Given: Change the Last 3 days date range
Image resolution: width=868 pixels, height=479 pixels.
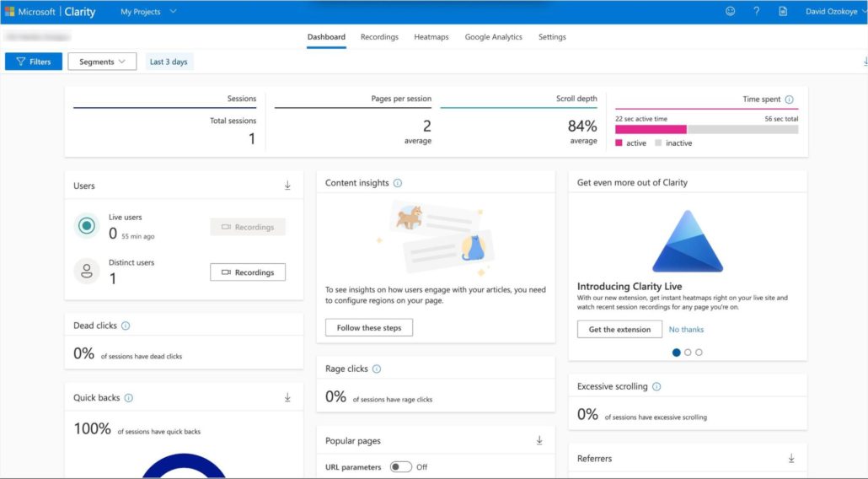Looking at the screenshot, I should pyautogui.click(x=169, y=62).
